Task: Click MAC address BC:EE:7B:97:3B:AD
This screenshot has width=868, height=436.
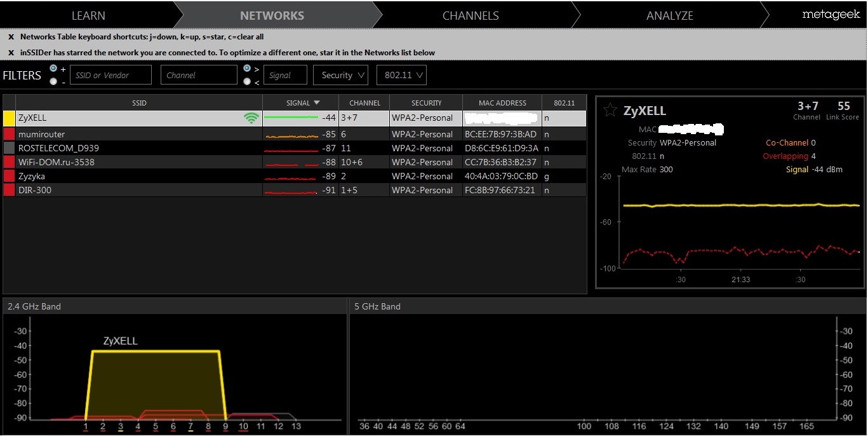Action: point(501,134)
